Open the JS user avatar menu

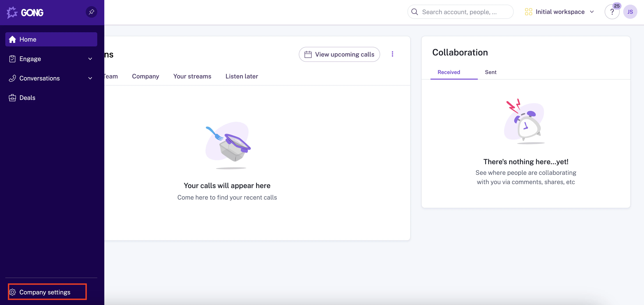pos(630,12)
